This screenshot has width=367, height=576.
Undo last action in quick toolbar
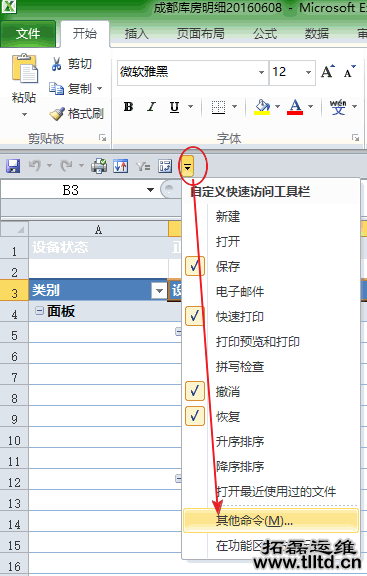point(35,166)
